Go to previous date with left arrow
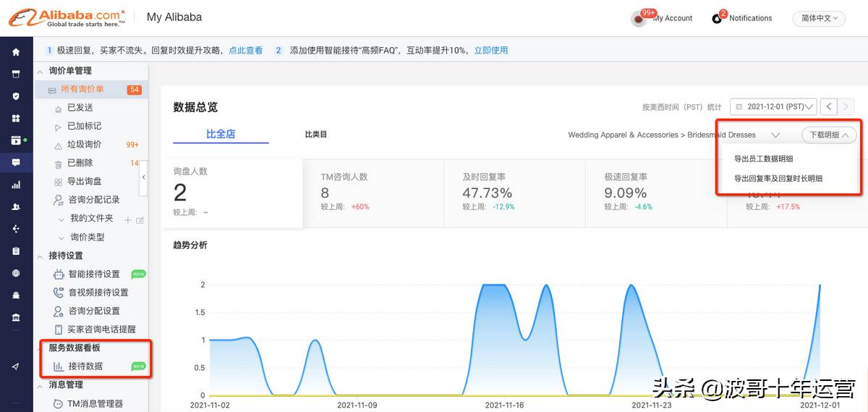Screen dimensions: 868x412 [x=829, y=106]
